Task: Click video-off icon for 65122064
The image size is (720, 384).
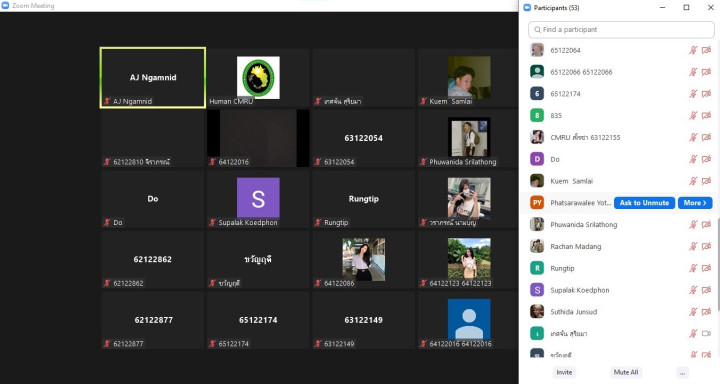Action: pyautogui.click(x=706, y=50)
